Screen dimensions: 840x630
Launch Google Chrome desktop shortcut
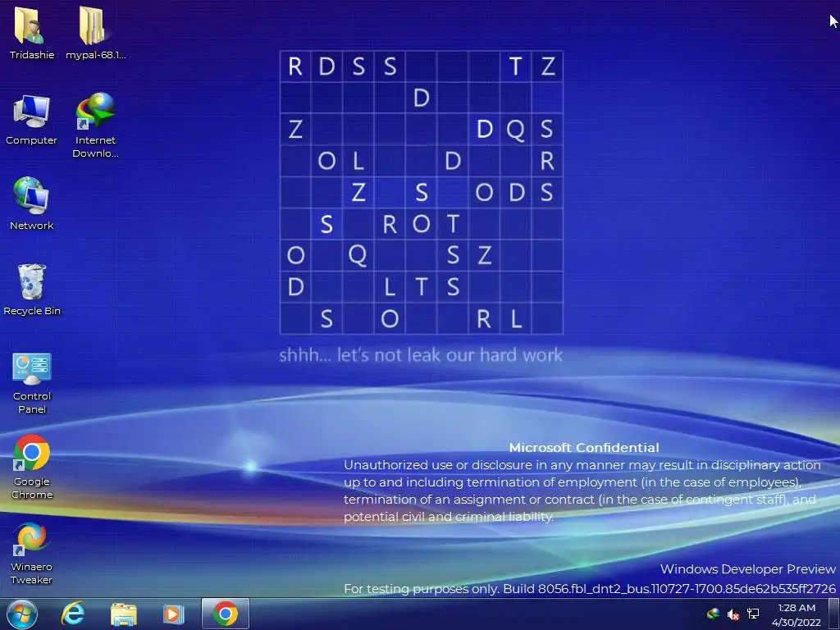32,467
